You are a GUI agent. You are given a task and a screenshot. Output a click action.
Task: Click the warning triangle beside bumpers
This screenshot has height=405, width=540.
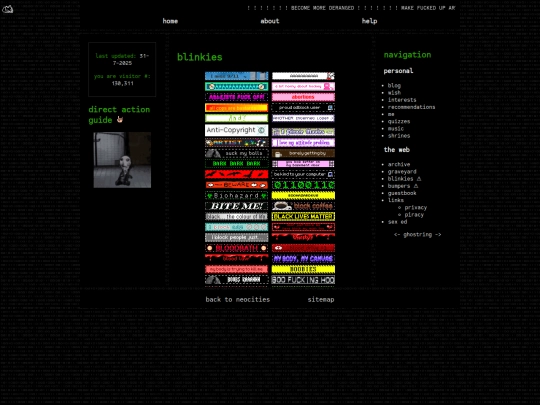[x=416, y=186]
